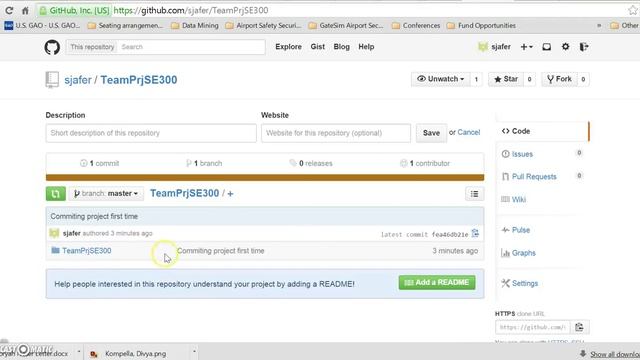The height and width of the screenshot is (360, 640).
Task: Copy the HTTPS clone URL clipboard icon
Action: tap(579, 327)
